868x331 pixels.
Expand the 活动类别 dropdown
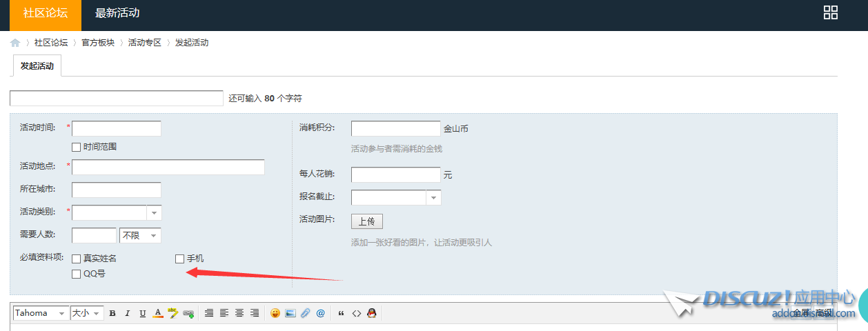point(154,213)
